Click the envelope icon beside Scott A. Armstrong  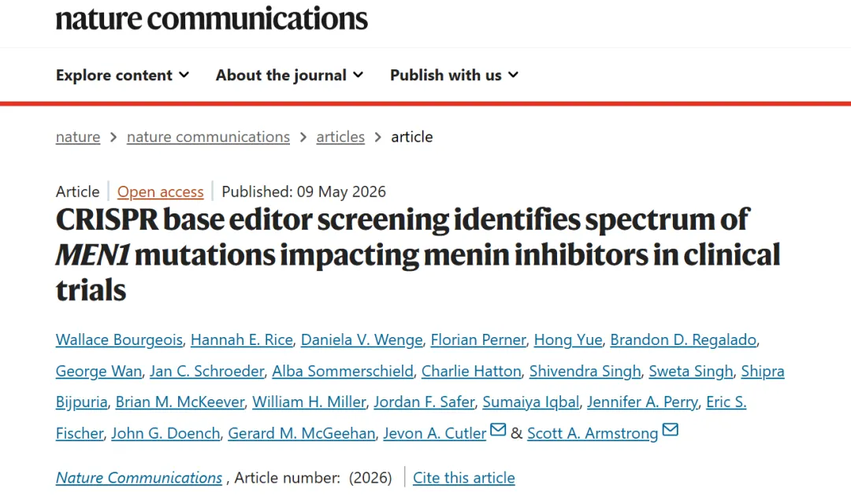click(671, 430)
